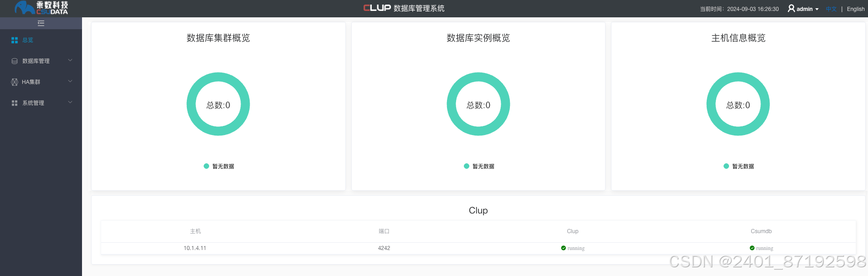Screen dimensions: 868x276
Task: Expand the 系统管理 menu chevron
Action: pyautogui.click(x=70, y=102)
